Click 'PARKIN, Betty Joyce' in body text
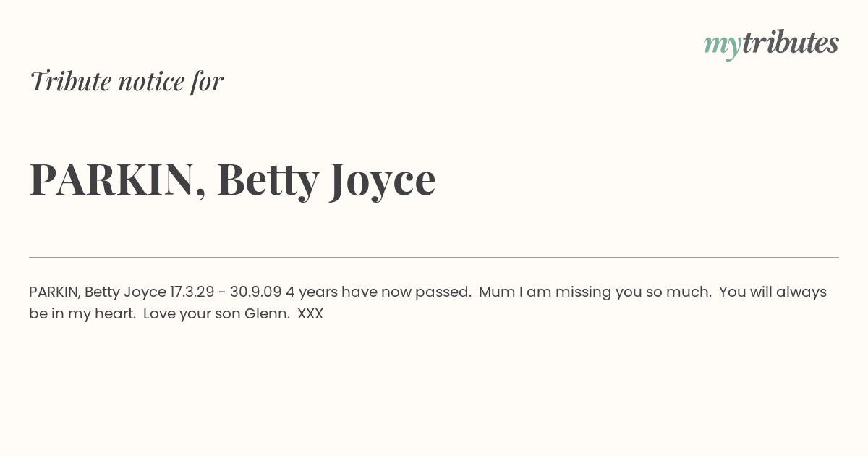The width and height of the screenshot is (868, 456). [98, 292]
